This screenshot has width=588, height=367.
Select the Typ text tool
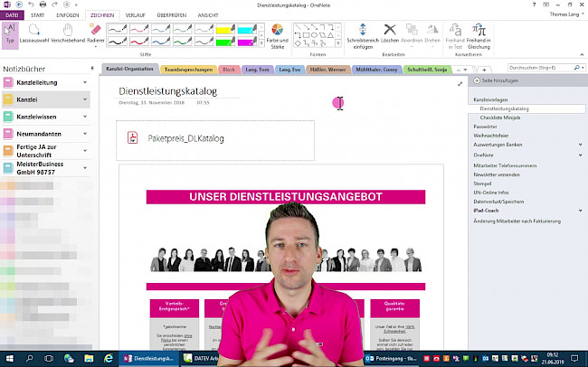coord(10,34)
